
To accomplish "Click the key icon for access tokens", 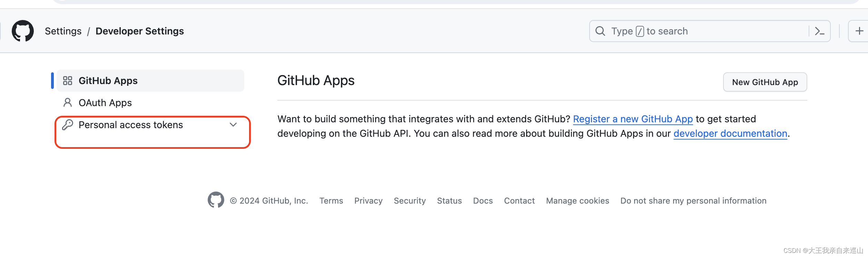I will click(68, 125).
